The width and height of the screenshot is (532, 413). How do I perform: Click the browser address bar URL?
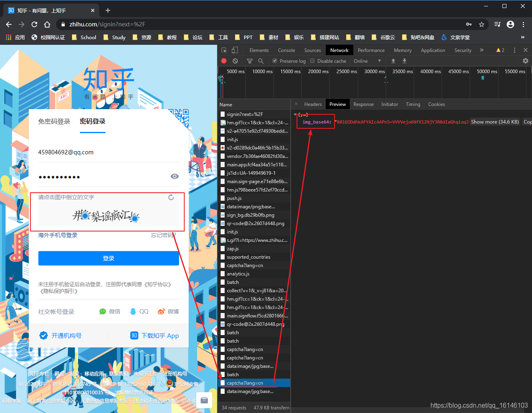pos(107,24)
